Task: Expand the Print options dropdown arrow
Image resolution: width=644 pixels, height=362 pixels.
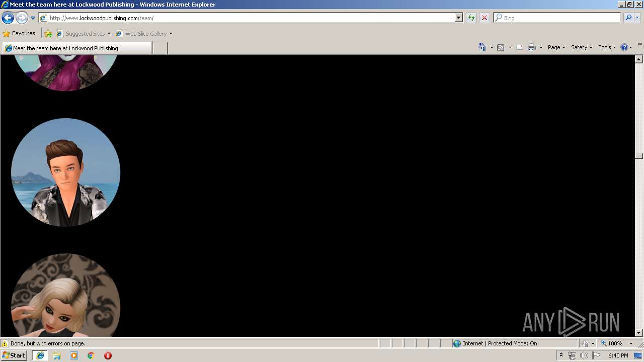Action: click(x=541, y=47)
